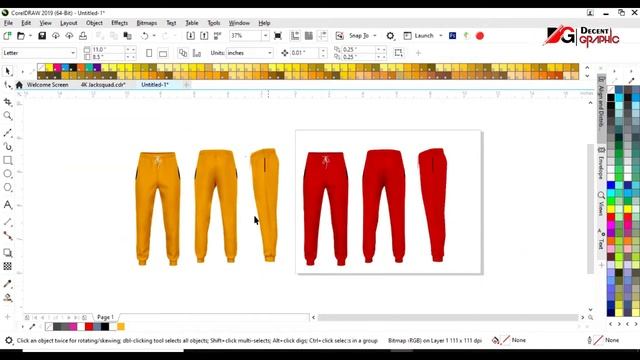This screenshot has width=640, height=360.
Task: Select the Zoom tool in toolbox
Action: click(x=8, y=116)
